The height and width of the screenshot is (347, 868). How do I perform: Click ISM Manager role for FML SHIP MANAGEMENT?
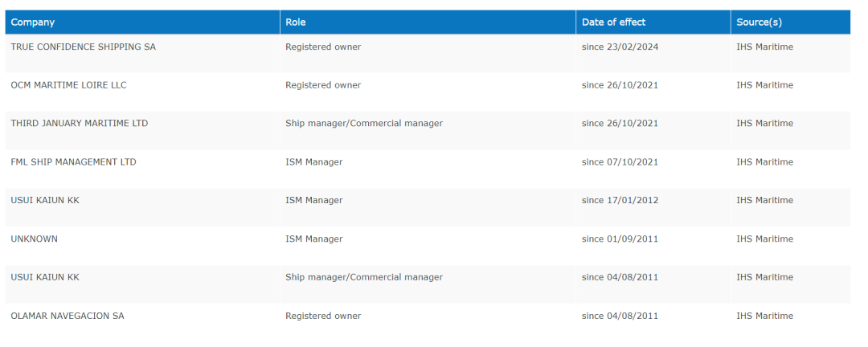click(x=314, y=162)
